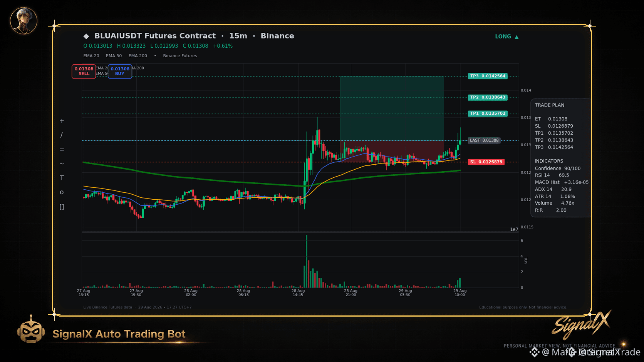Activate the T text tool
Viewport: 644px width, 362px height.
coord(62,178)
